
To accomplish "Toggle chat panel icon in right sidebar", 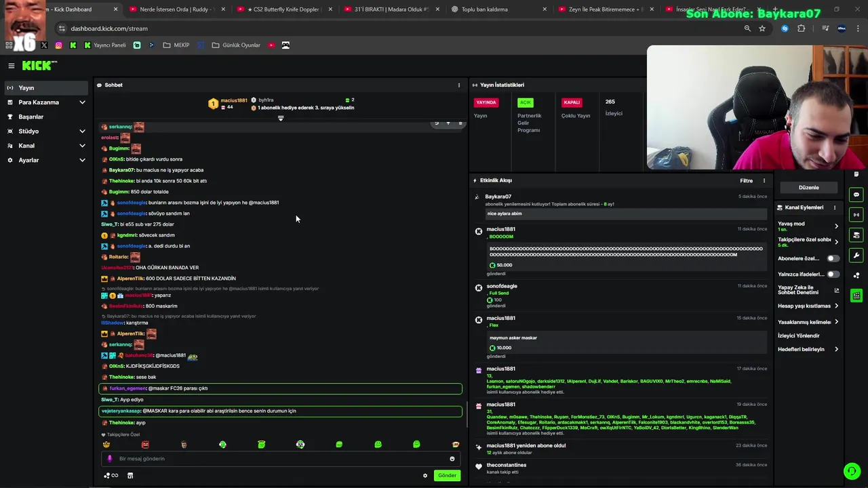I will 856,195.
